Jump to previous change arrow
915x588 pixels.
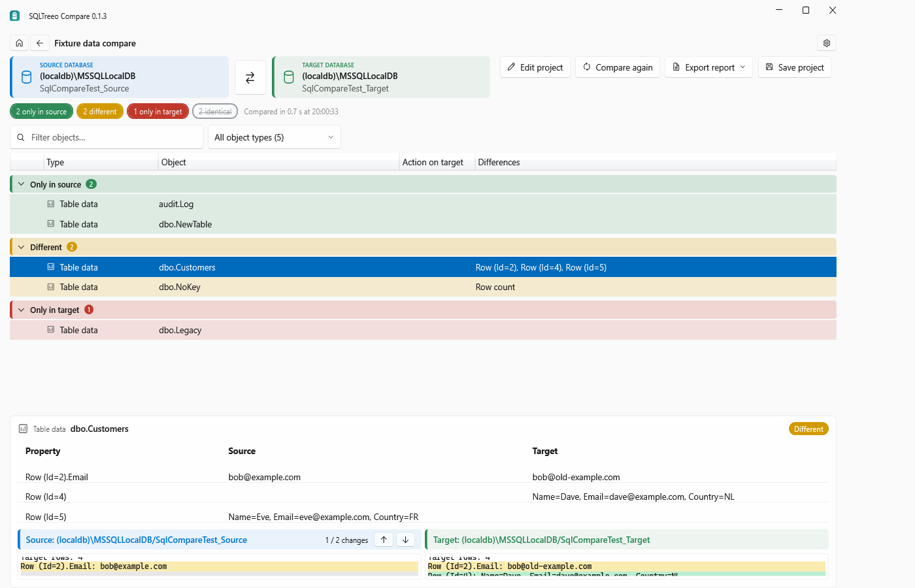(384, 540)
